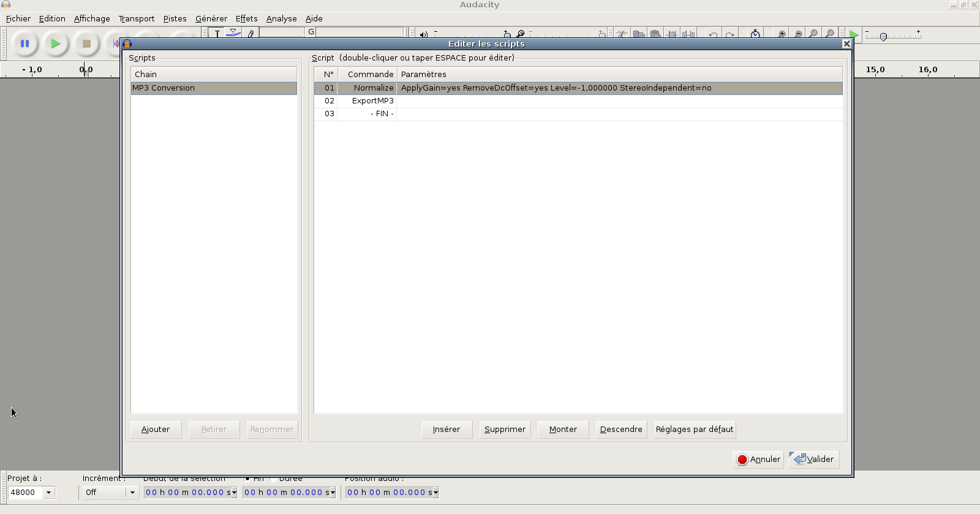Click the Pause transport button
The height and width of the screenshot is (514, 980).
pos(24,43)
